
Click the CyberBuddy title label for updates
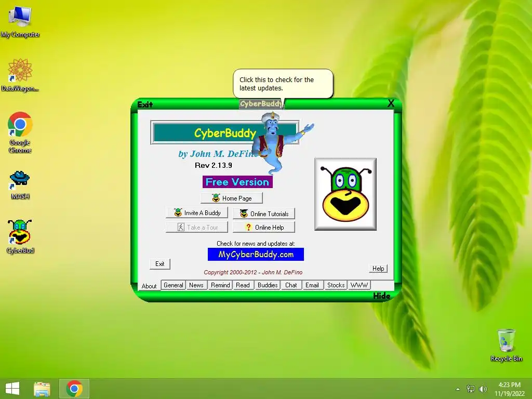click(x=261, y=104)
